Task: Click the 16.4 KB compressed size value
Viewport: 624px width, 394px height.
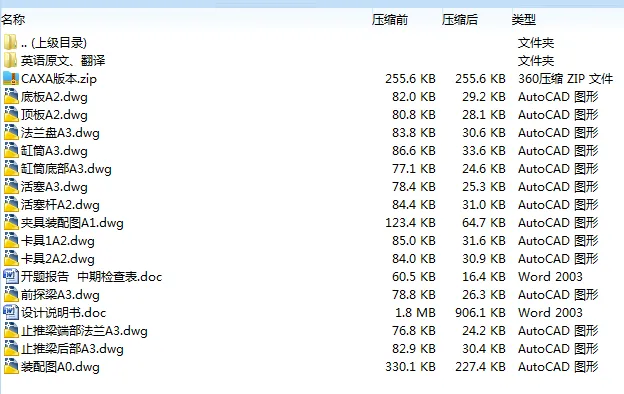Action: coord(484,277)
